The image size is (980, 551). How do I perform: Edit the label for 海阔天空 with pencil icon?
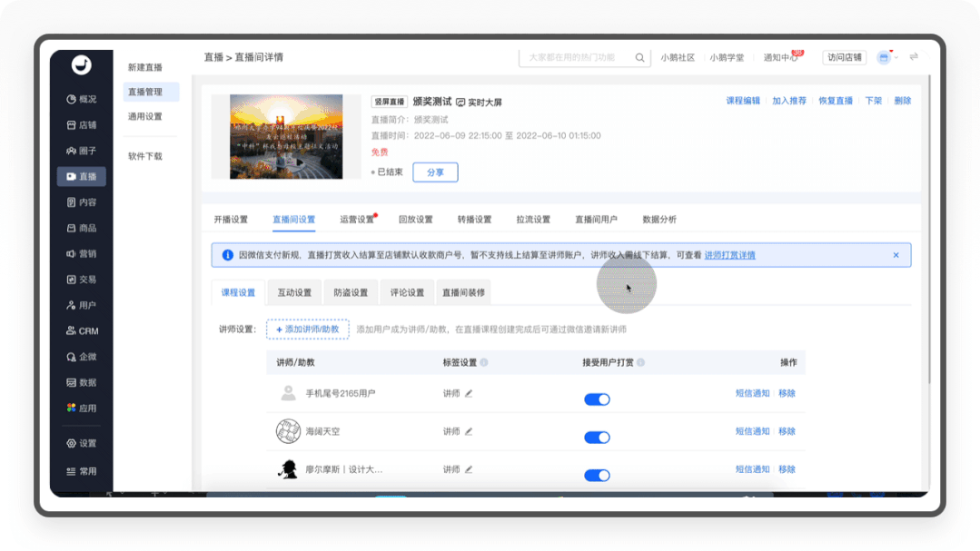tap(469, 432)
